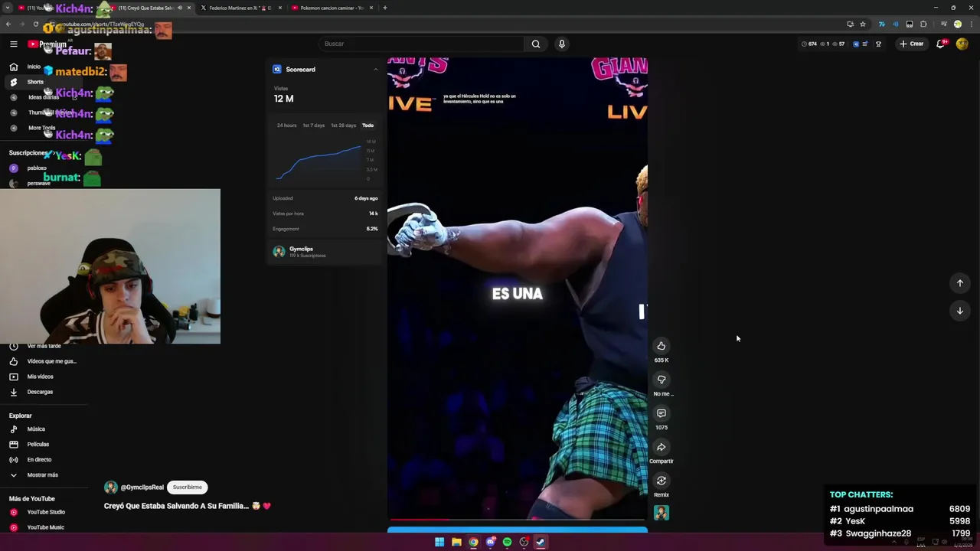Open Discord from the taskbar
Viewport: 980px width, 551px height.
tap(490, 543)
